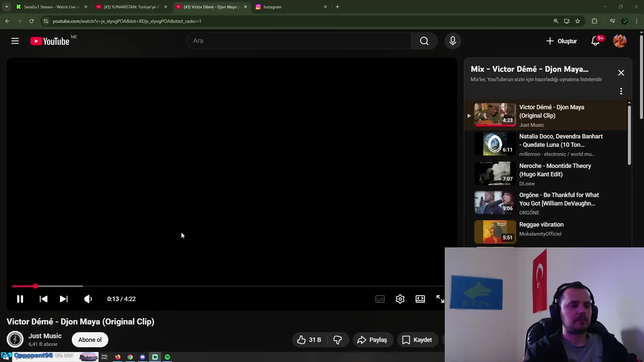This screenshot has width=644, height=362.
Task: Like the video with 31 B likes
Action: click(x=308, y=340)
